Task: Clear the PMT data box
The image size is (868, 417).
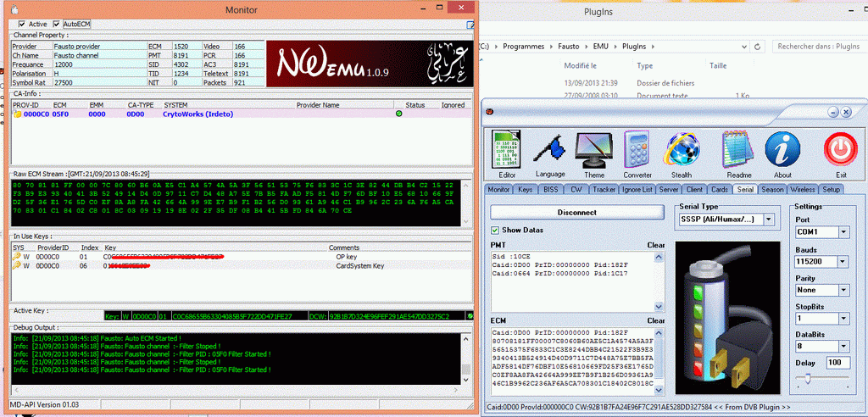Action: point(656,244)
